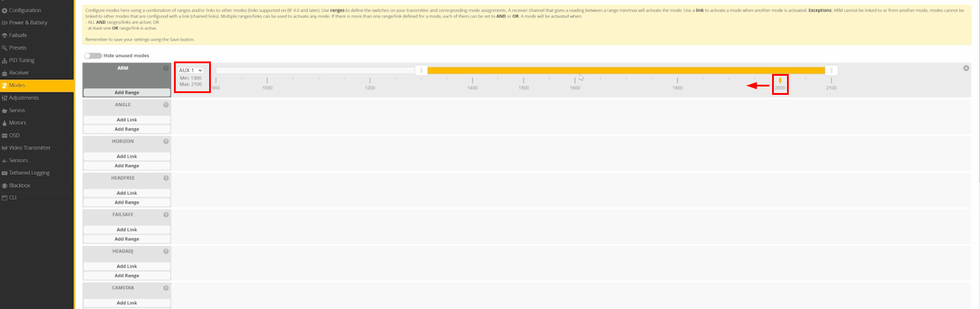Image resolution: width=980 pixels, height=309 pixels.
Task: Open the Motors tab in sidebar
Action: click(x=17, y=123)
